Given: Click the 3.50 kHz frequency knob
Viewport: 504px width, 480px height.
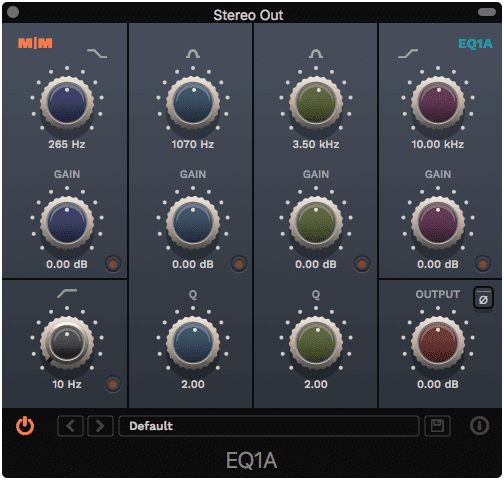Looking at the screenshot, I should pos(316,103).
